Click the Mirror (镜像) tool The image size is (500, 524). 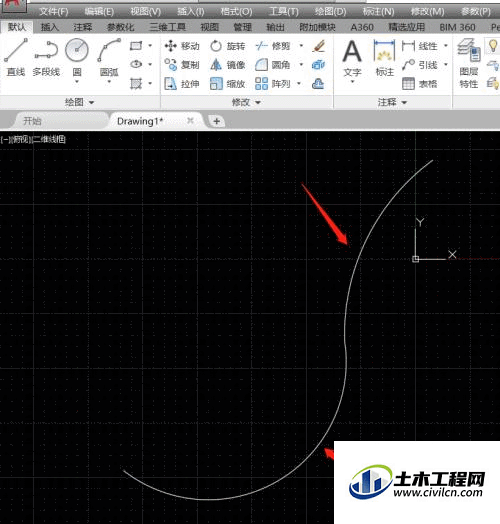coord(228,64)
